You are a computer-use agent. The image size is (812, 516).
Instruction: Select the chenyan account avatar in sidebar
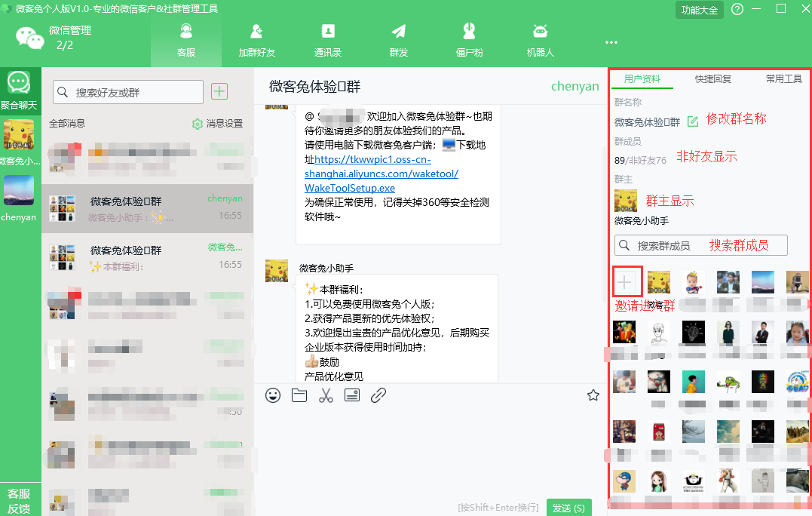(x=19, y=190)
